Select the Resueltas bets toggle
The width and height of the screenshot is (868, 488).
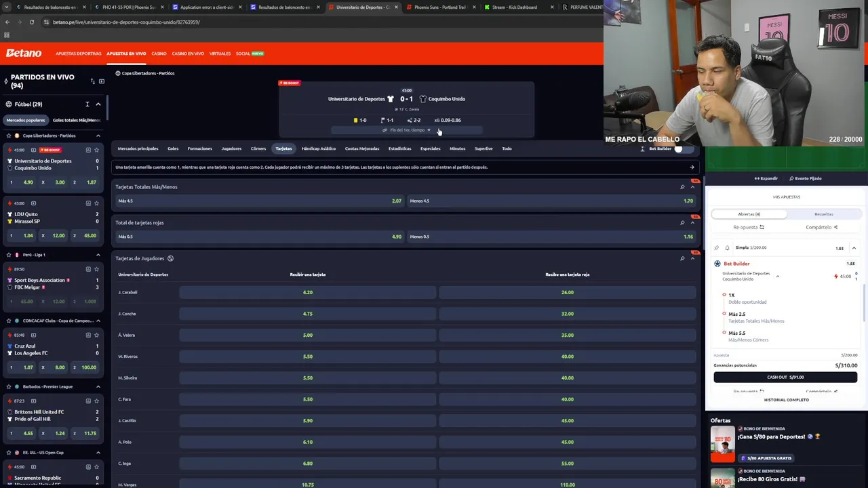[824, 214]
